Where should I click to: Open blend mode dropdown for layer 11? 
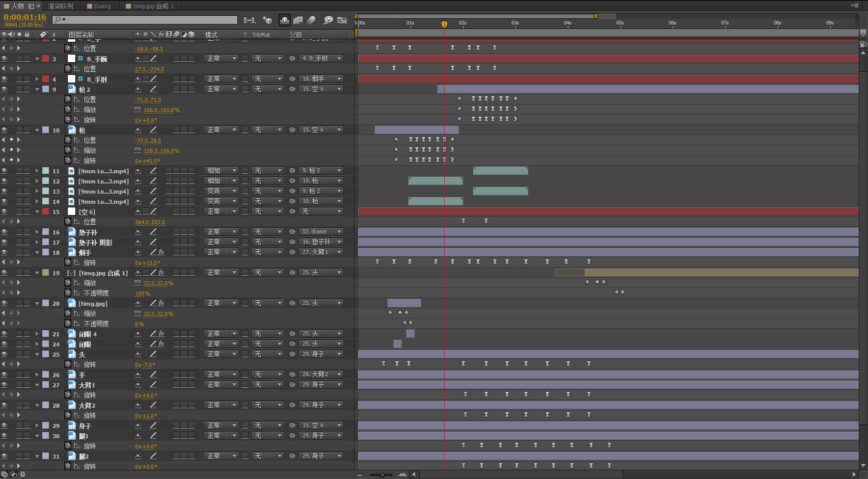coord(221,171)
